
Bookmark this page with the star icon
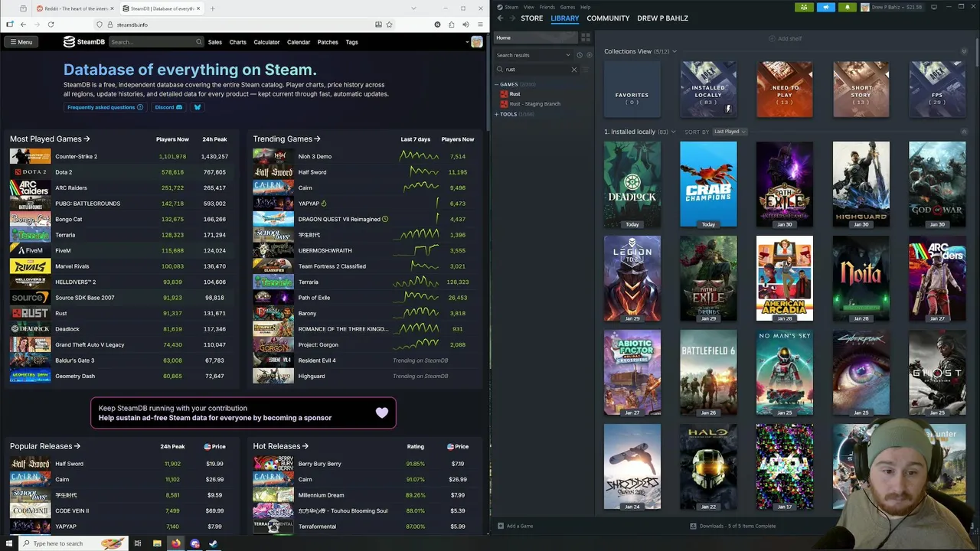[x=390, y=24]
